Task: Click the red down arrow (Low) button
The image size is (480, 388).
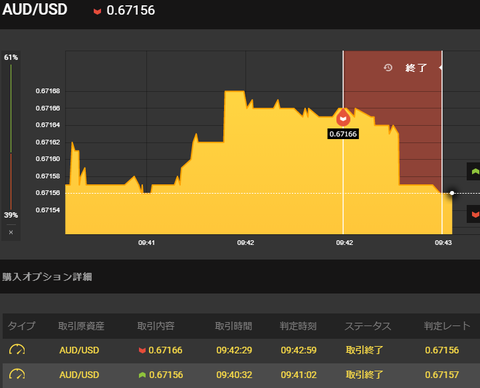Action: tap(474, 214)
